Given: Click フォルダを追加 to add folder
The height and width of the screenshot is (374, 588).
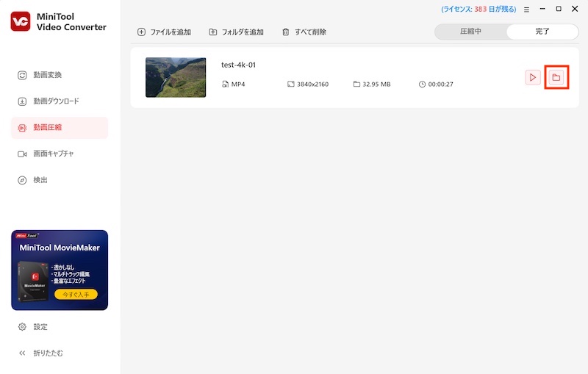Looking at the screenshot, I should (236, 32).
